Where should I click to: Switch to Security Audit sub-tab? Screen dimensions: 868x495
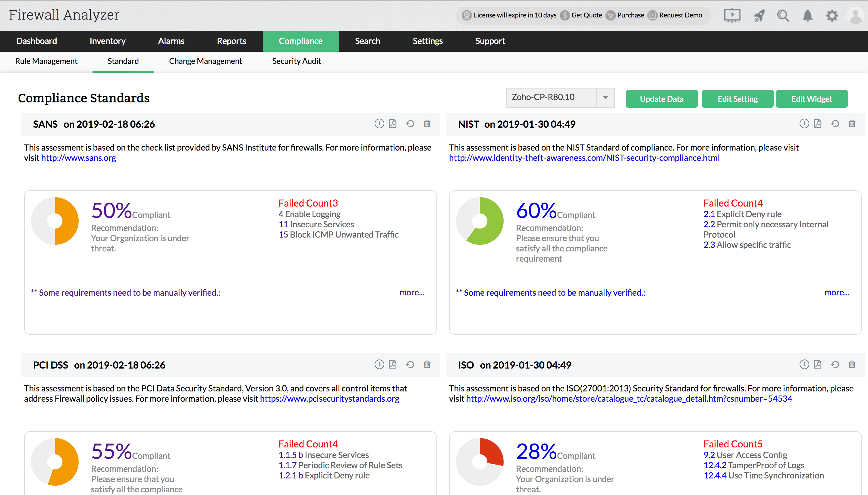pos(296,61)
